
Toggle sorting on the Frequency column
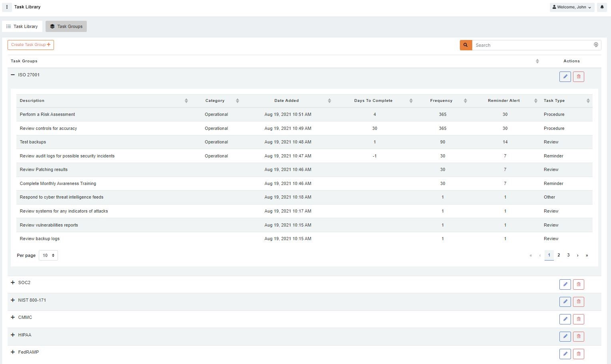click(x=465, y=100)
